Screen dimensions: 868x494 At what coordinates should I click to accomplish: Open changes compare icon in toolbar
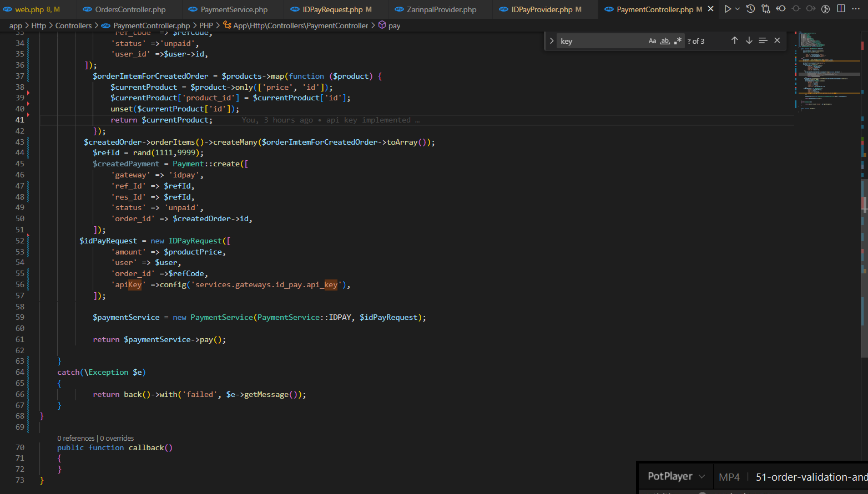(x=766, y=9)
